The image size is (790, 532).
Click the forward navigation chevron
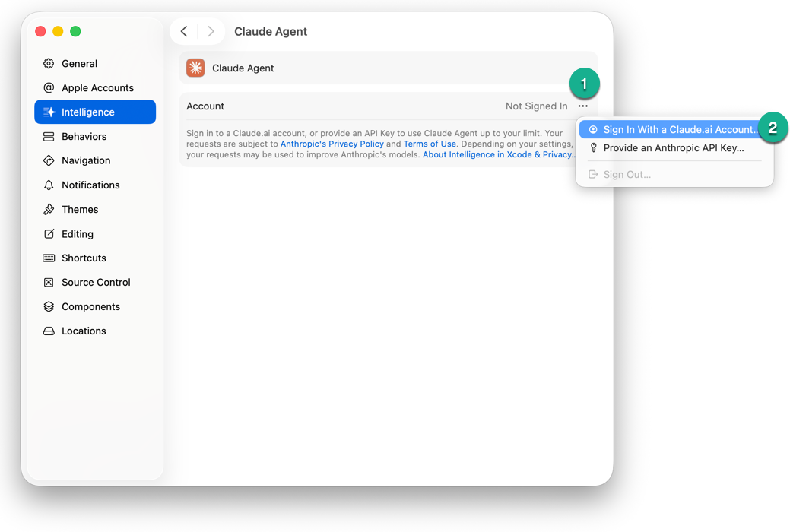[x=211, y=31]
